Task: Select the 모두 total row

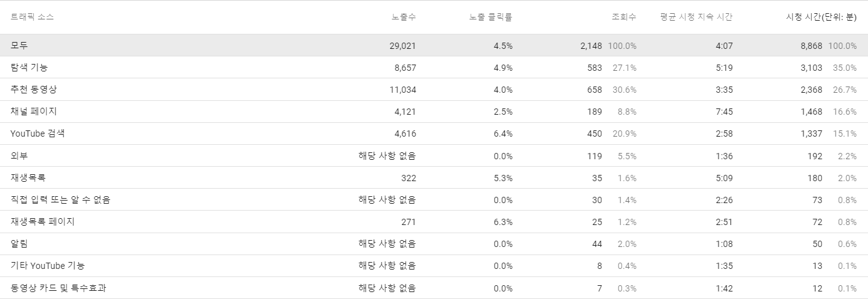Action: click(x=434, y=46)
